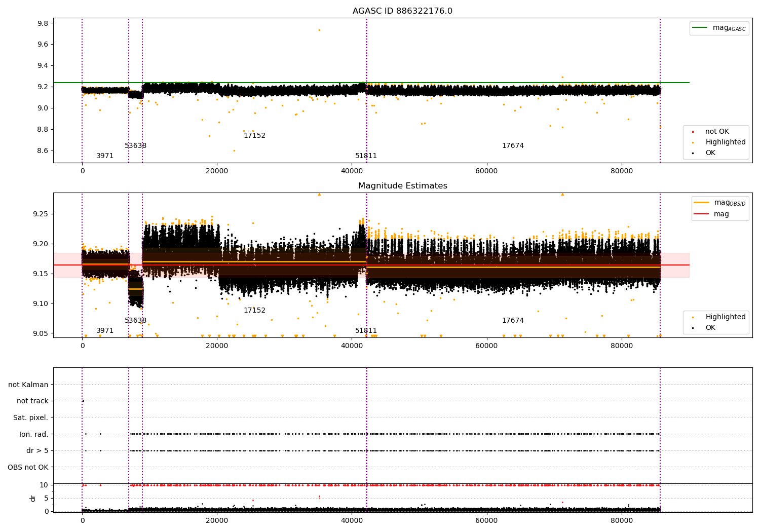This screenshot has height=532, width=760.
Task: Click the 60000 x-axis tick under top plot
Action: pyautogui.click(x=486, y=171)
